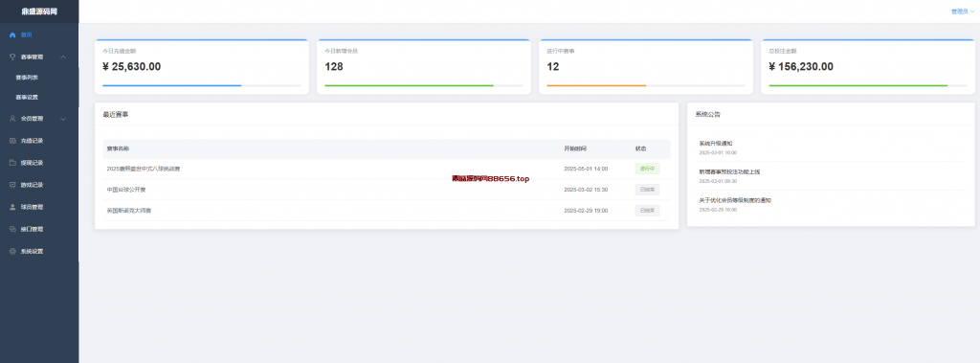Click the 系统公告 panel title
Image resolution: width=980 pixels, height=363 pixels.
click(x=707, y=115)
